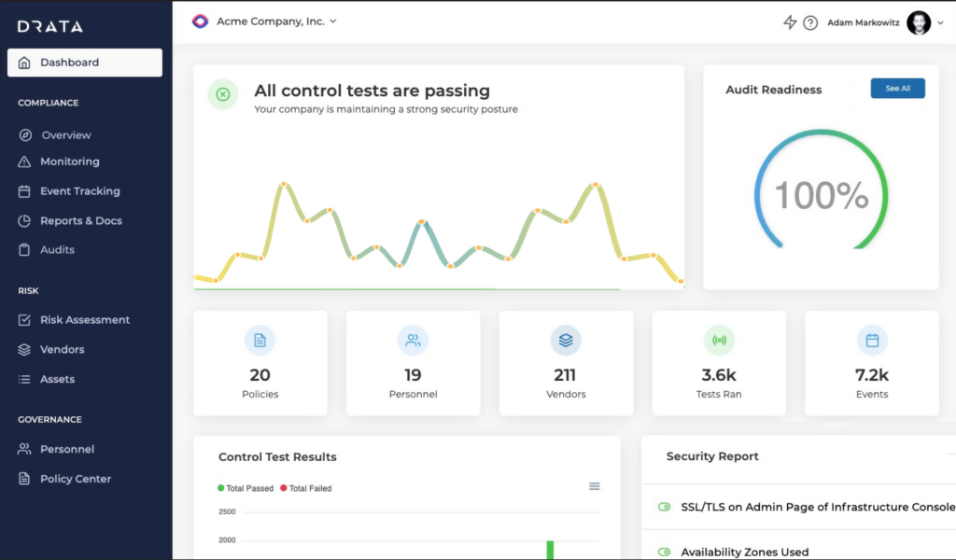The image size is (956, 560).
Task: Click the help question-mark icon
Action: coord(808,22)
